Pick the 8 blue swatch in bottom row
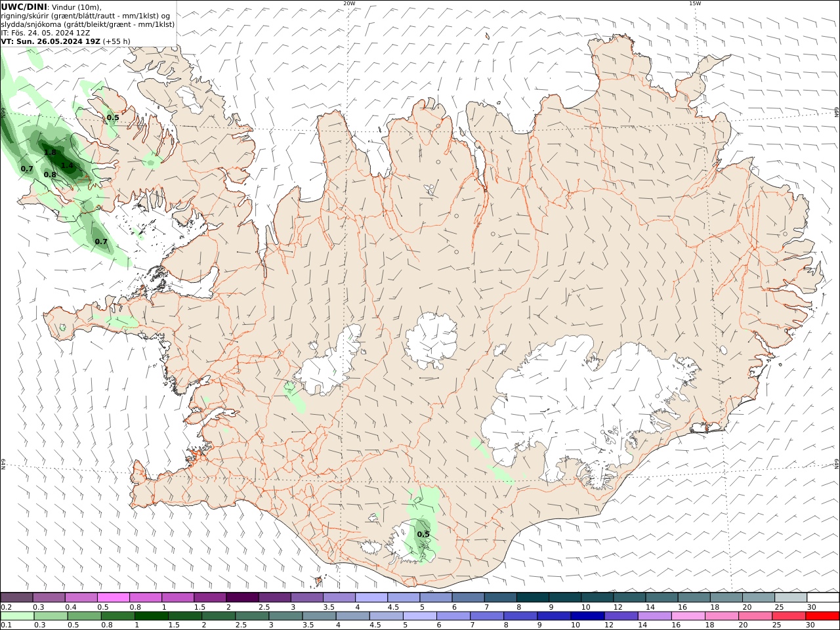The image size is (840, 630). [520, 616]
